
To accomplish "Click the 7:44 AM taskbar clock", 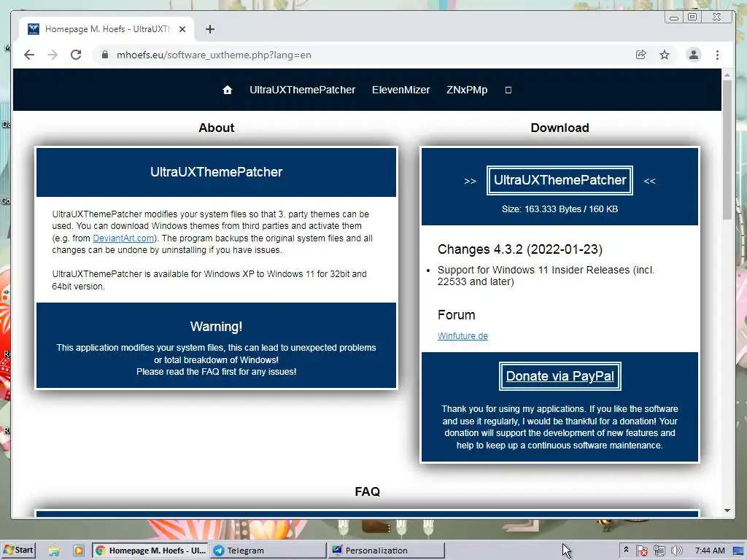I will coord(710,551).
